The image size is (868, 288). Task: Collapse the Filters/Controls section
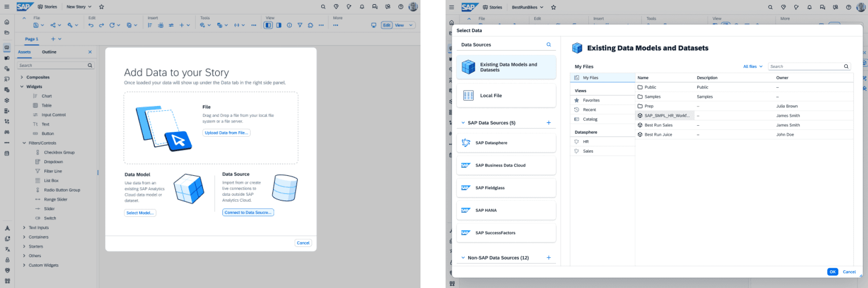[24, 143]
